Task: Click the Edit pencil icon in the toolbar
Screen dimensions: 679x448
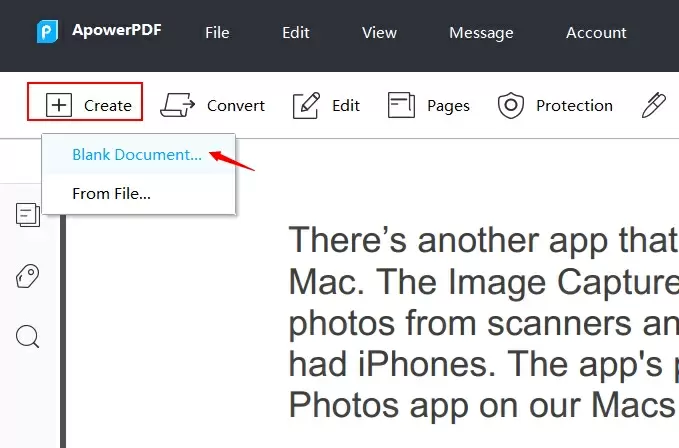Action: 307,105
